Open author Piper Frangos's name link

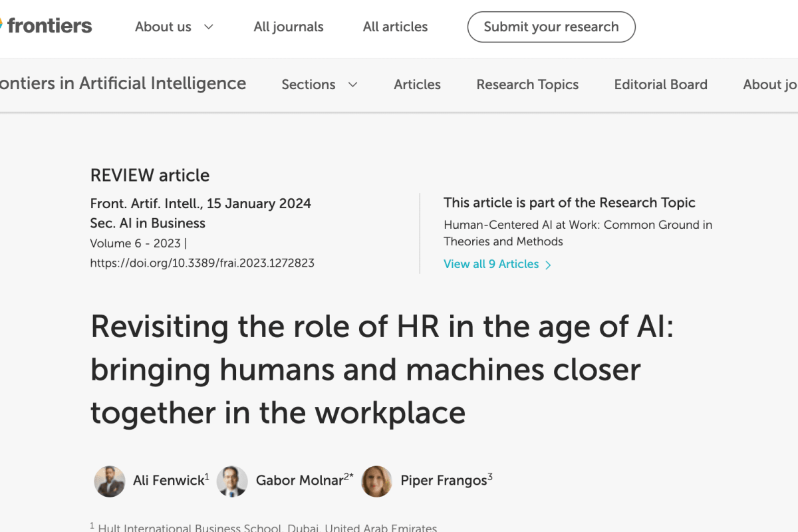click(444, 481)
